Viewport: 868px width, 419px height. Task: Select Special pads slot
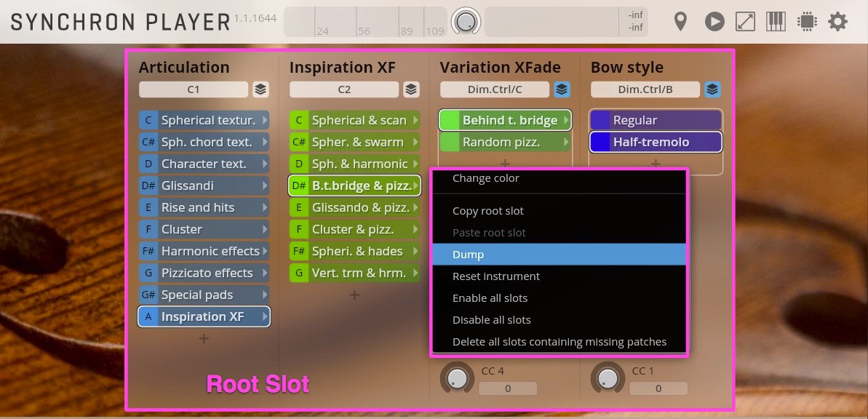pyautogui.click(x=204, y=295)
